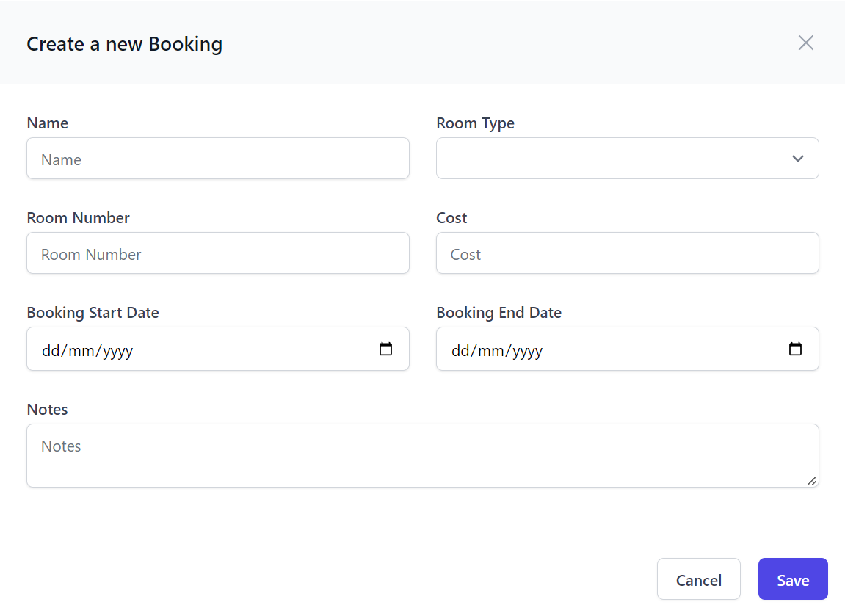845x616 pixels.
Task: Save the new booking
Action: coord(792,580)
